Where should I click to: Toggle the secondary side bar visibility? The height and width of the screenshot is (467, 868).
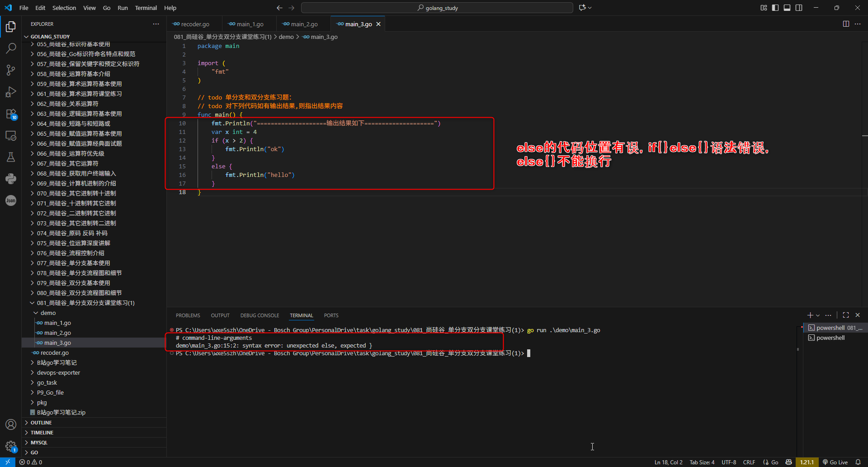pos(799,8)
